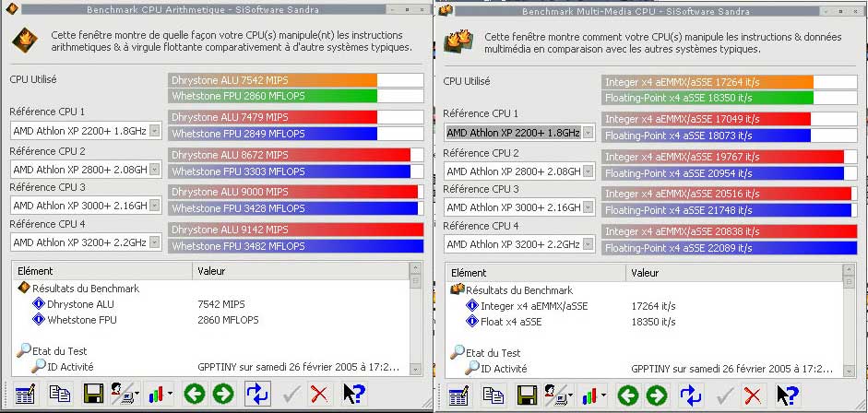Click Valeur column header in Arithmetique window

[301, 271]
